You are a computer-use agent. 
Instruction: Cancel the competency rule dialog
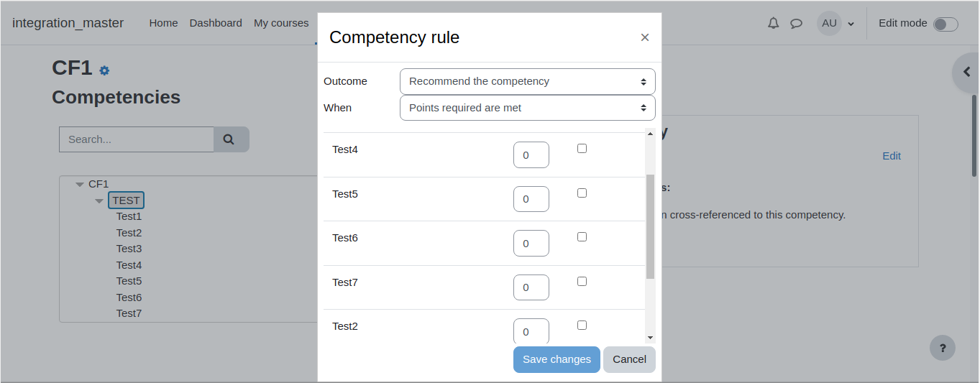click(629, 359)
